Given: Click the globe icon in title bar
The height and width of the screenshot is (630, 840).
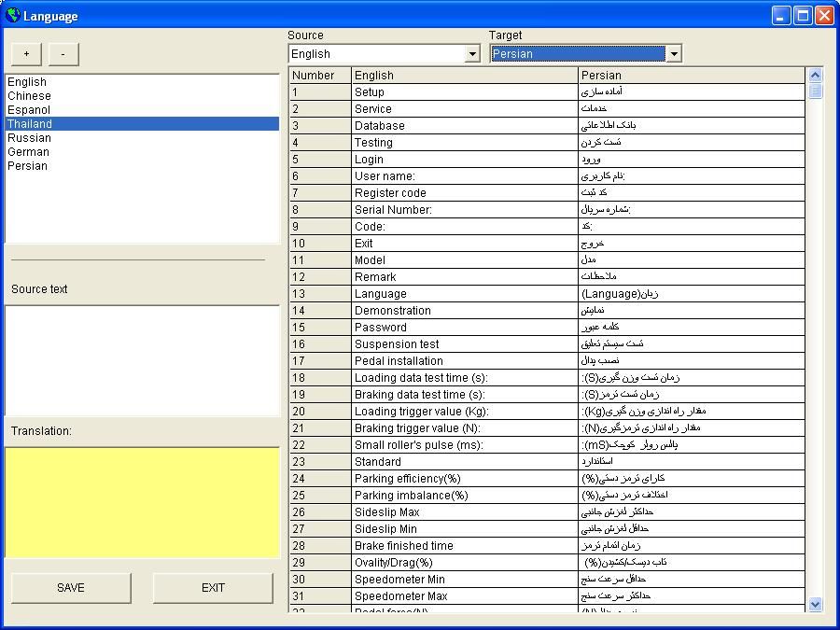Looking at the screenshot, I should pyautogui.click(x=12, y=15).
